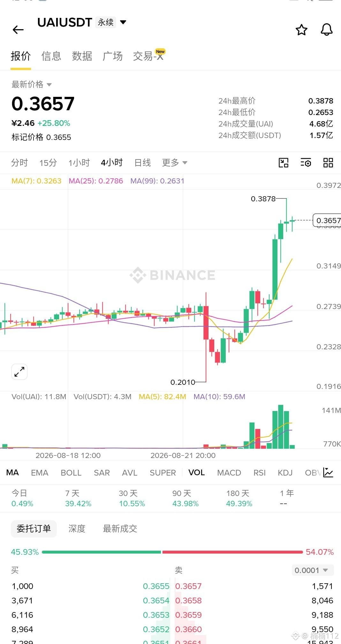
Task: Tap 标记价格 0.3655 mark price
Action: pos(41,137)
